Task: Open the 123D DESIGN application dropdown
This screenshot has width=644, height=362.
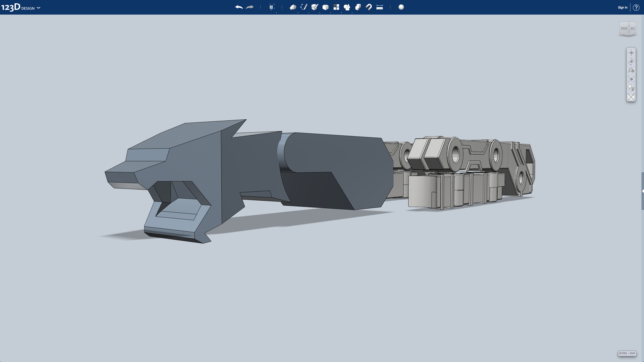Action: coord(38,8)
